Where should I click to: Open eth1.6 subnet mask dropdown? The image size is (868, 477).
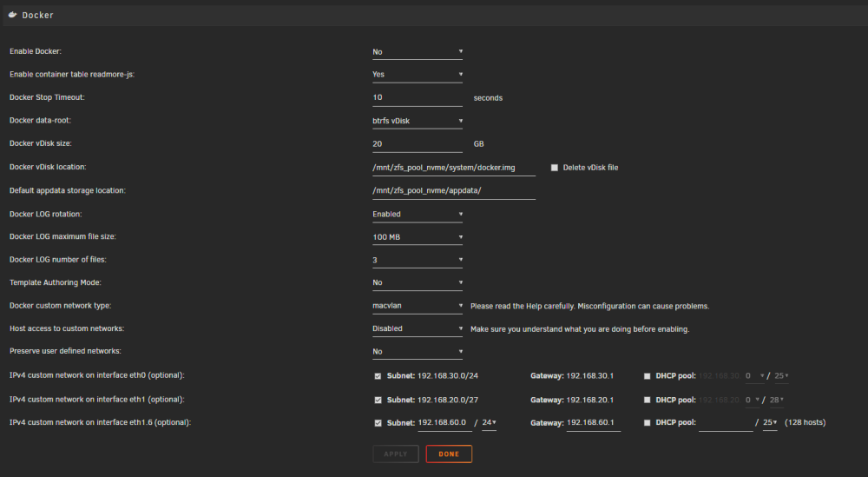click(489, 423)
